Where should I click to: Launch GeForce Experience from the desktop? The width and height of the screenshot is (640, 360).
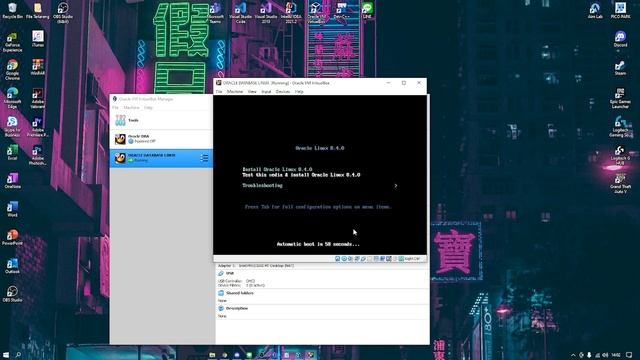(x=12, y=42)
